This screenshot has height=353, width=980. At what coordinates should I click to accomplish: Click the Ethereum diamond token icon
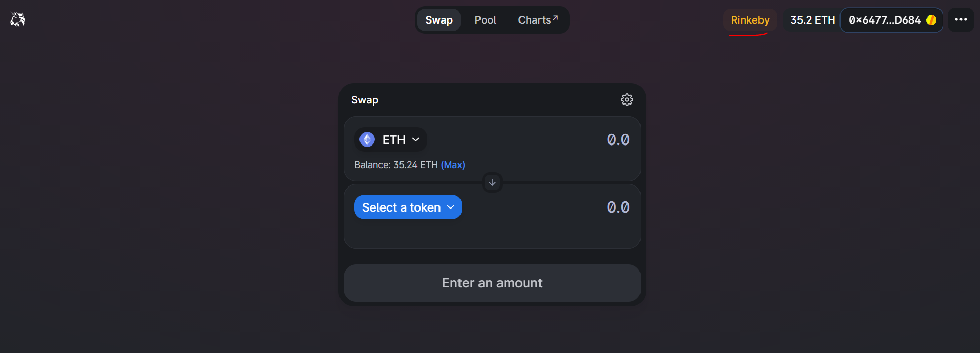(x=367, y=139)
